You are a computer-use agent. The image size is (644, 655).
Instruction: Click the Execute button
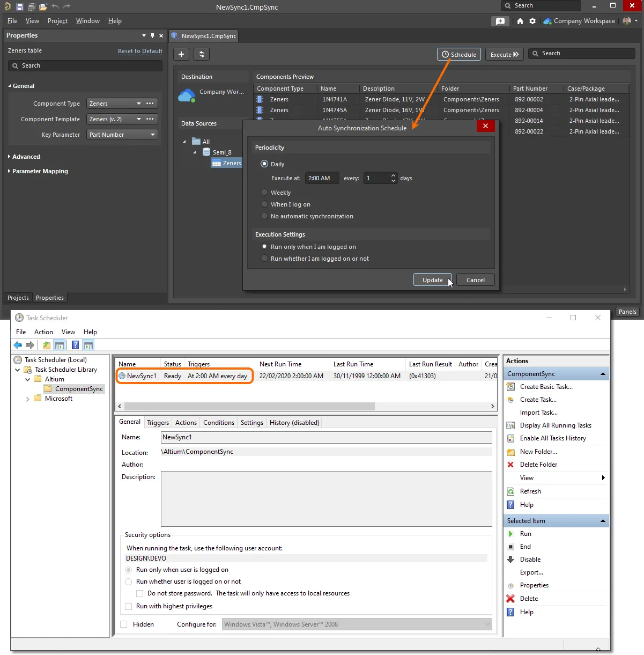click(x=505, y=54)
